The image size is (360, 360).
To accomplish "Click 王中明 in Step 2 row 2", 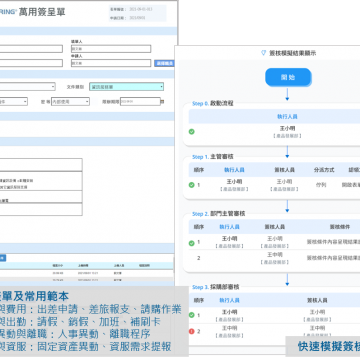I will tap(275, 255).
